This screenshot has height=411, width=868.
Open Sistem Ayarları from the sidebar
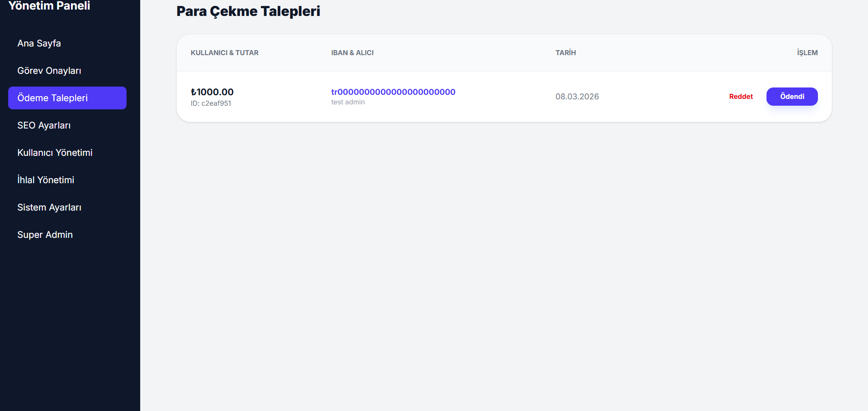pyautogui.click(x=49, y=207)
